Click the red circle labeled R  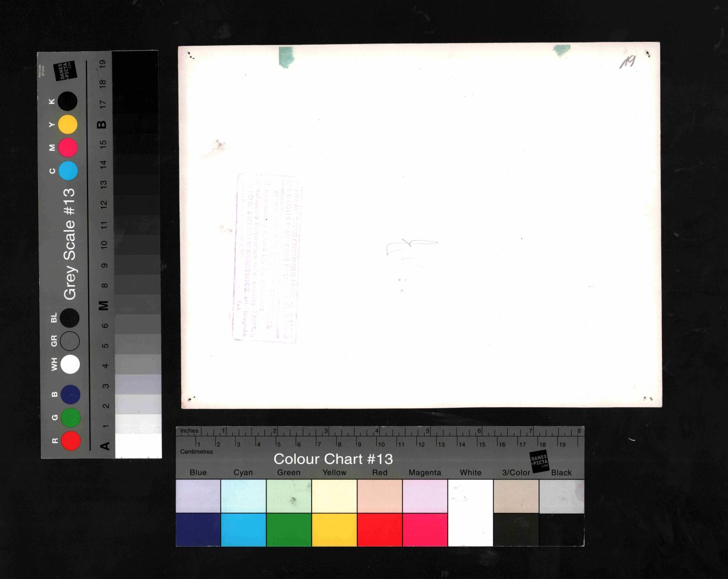(70, 441)
